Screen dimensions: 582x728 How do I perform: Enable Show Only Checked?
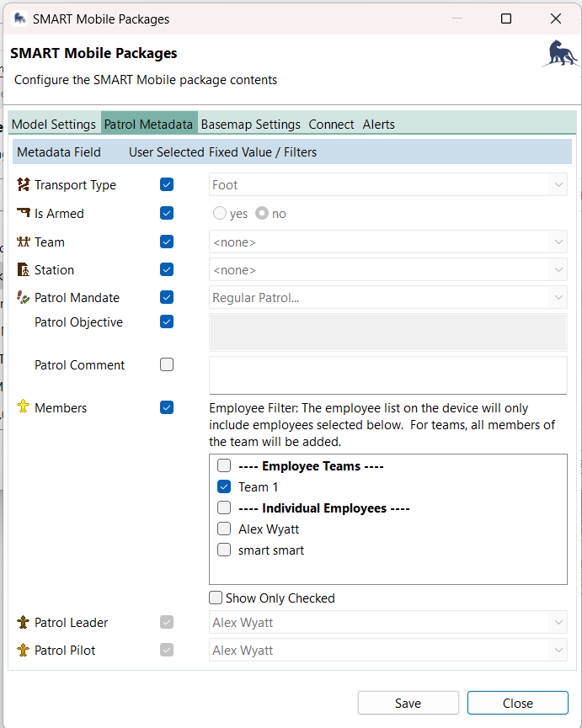click(215, 598)
